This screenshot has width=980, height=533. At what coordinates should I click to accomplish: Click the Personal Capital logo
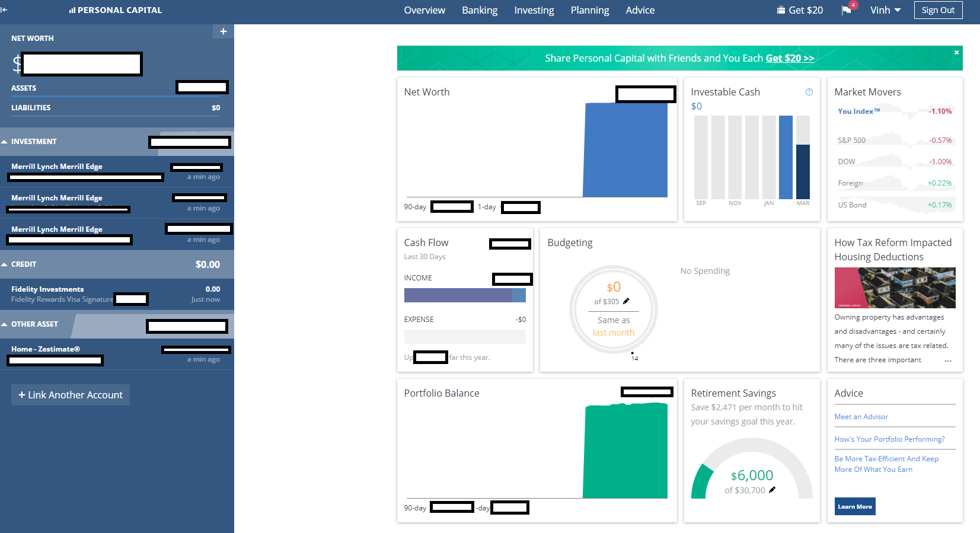116,10
